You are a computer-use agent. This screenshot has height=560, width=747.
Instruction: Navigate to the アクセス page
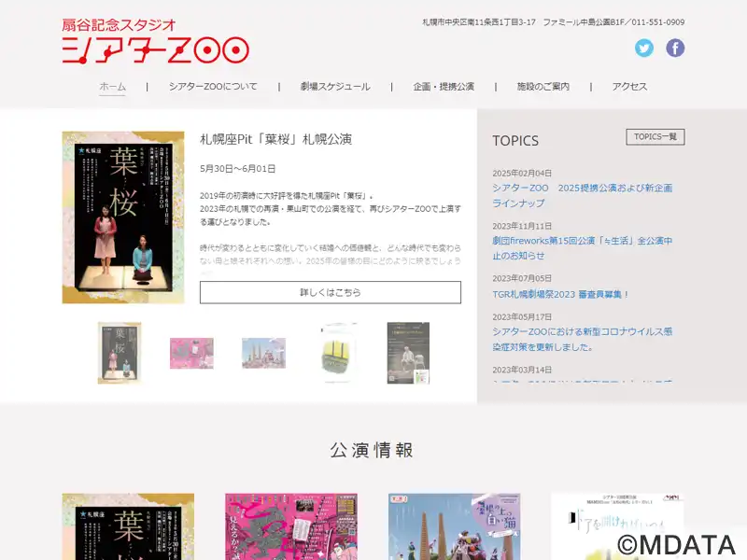[x=629, y=87]
